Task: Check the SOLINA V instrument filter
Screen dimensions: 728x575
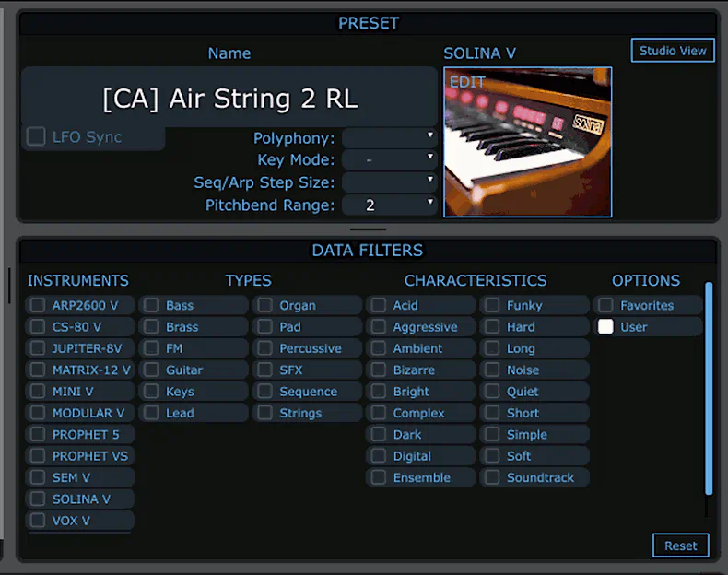Action: (38, 499)
